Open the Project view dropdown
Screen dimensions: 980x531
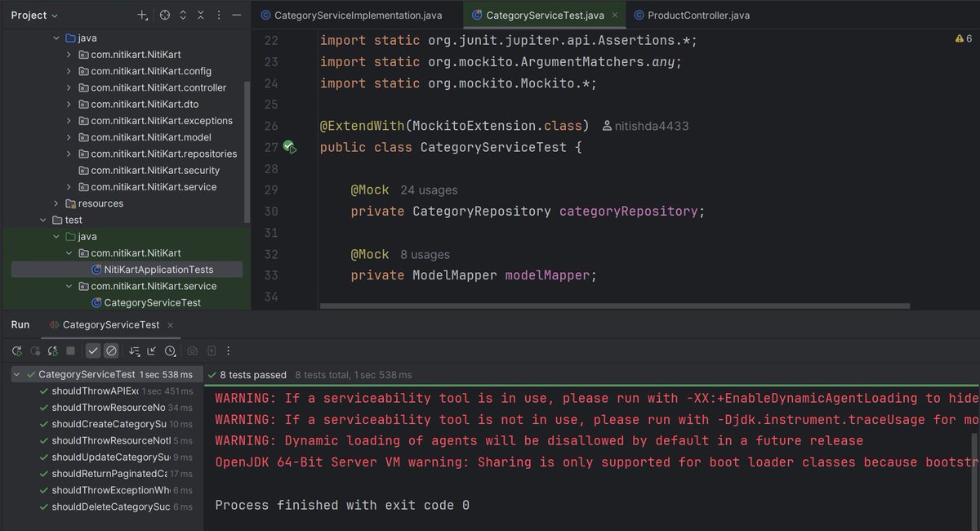click(x=34, y=15)
